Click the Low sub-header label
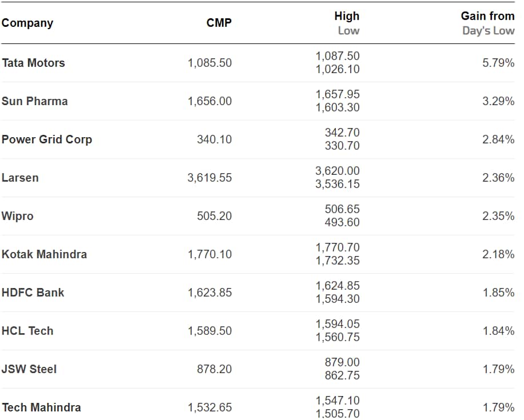The height and width of the screenshot is (420, 524). 348,30
